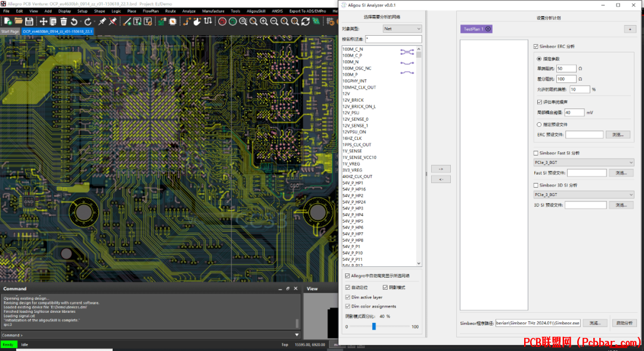The image size is (644, 351).
Task: Open the AligouSkill menu
Action: coord(256,11)
